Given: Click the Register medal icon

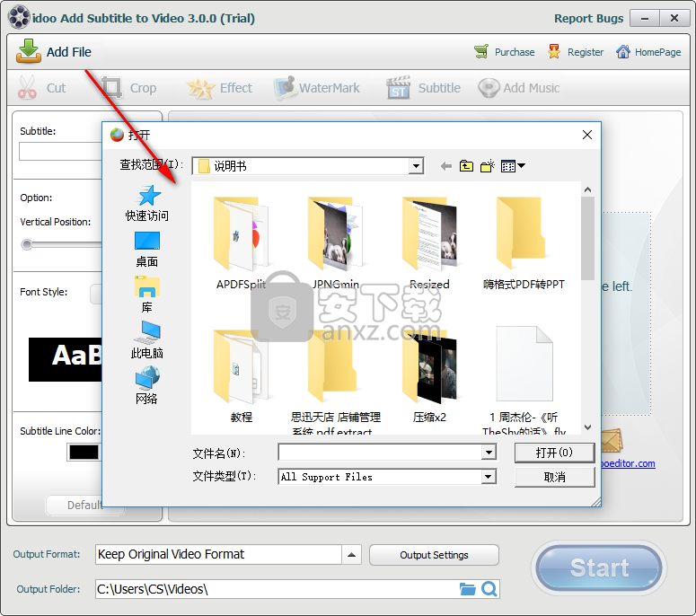Looking at the screenshot, I should (x=554, y=52).
